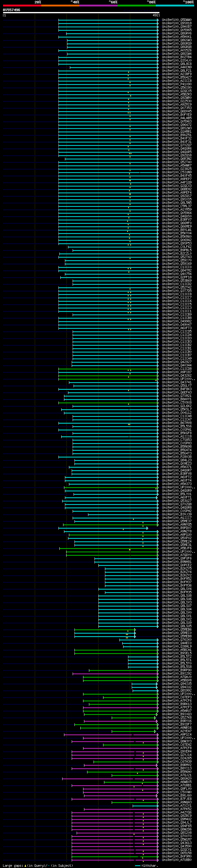The height and width of the screenshot is (868, 197).
Task: Click the UniRef100_C1ICD8 label
Action: pyautogui.click(x=177, y=369)
